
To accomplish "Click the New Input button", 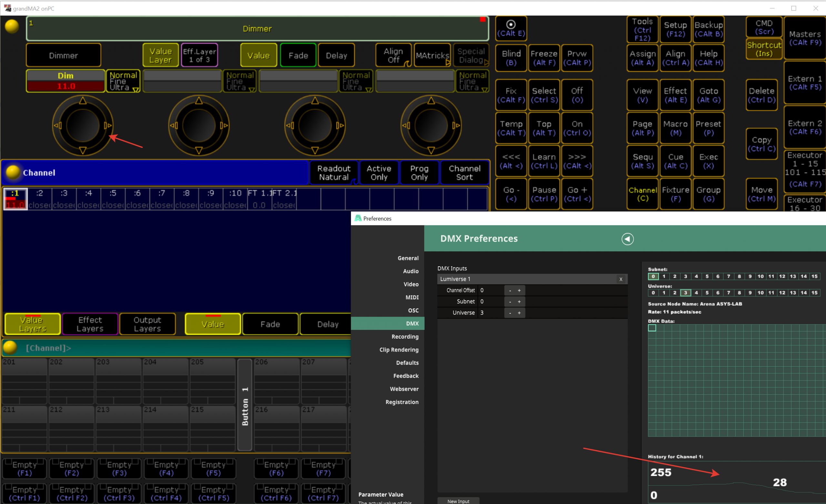I will pos(458,501).
